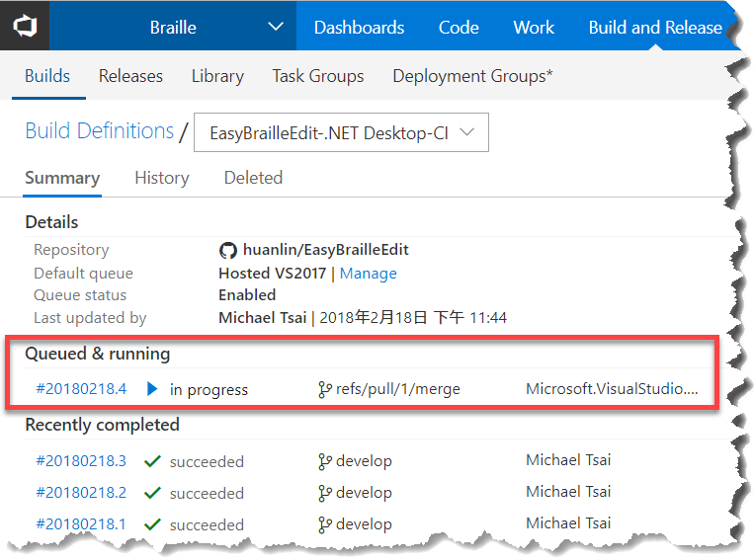Click the Microsoft.VisualStudio.... requester text
Image resolution: width=754 pixels, height=560 pixels.
tap(612, 388)
